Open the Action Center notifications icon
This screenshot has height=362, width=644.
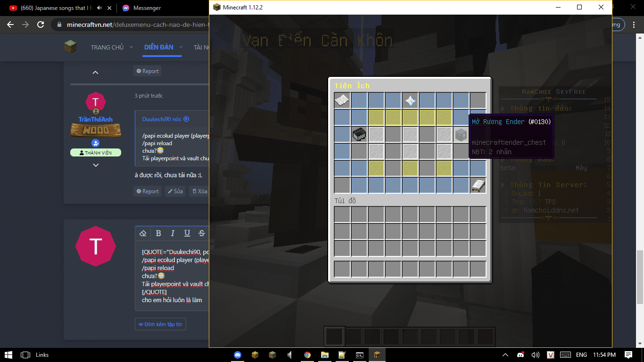point(628,355)
